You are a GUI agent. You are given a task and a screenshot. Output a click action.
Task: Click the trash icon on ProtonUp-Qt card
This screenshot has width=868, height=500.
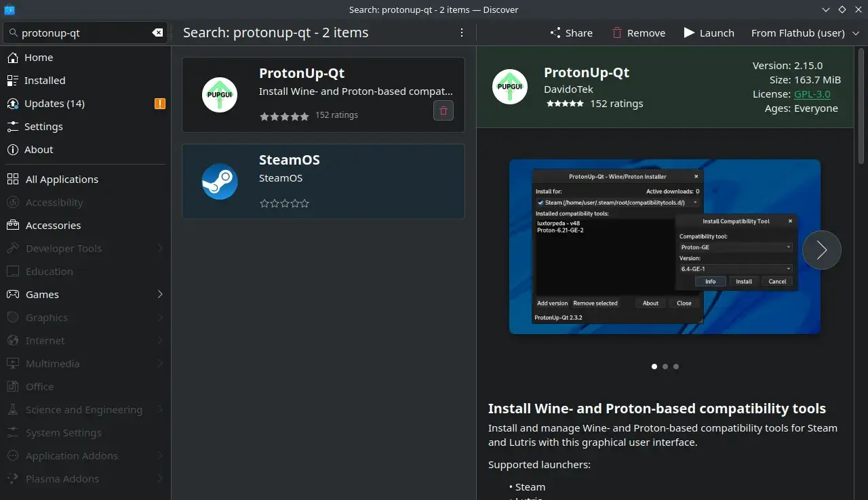443,110
